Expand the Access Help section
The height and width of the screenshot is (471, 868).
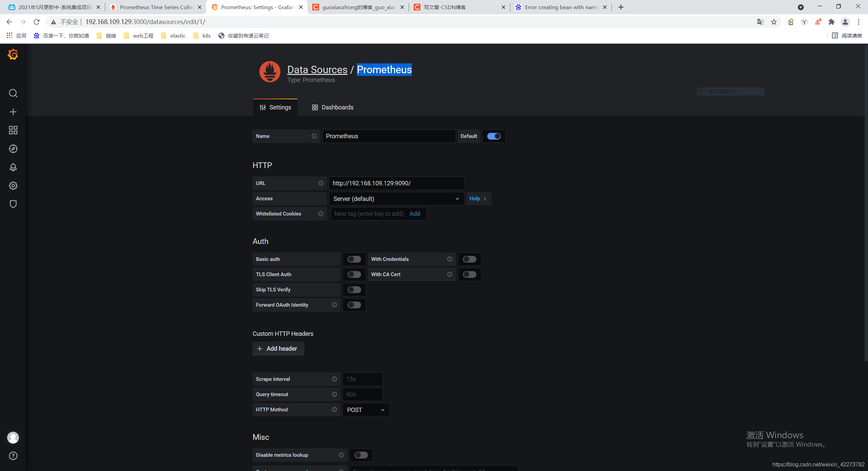478,199
